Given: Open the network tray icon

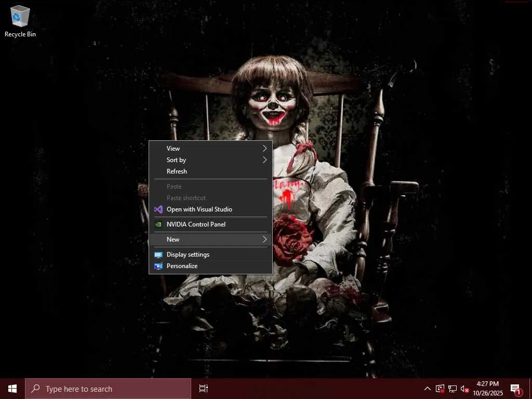Looking at the screenshot, I should (x=453, y=389).
